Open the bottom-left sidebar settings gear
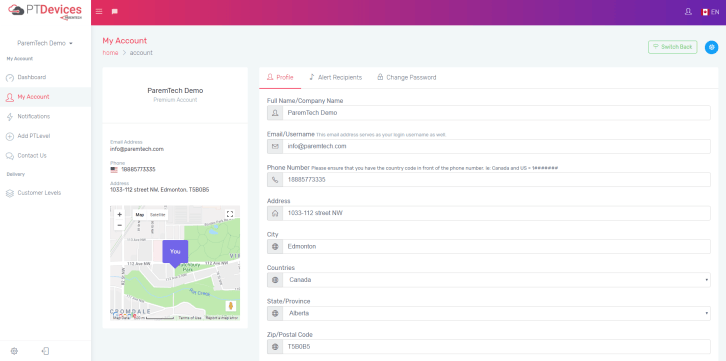The height and width of the screenshot is (361, 726). pos(14,351)
